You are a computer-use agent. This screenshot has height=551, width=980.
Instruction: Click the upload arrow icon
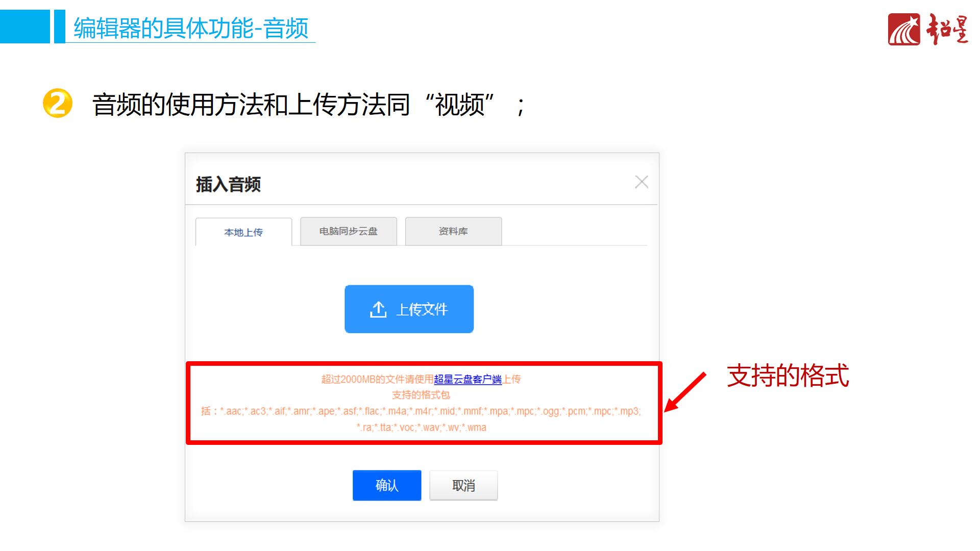(x=378, y=309)
